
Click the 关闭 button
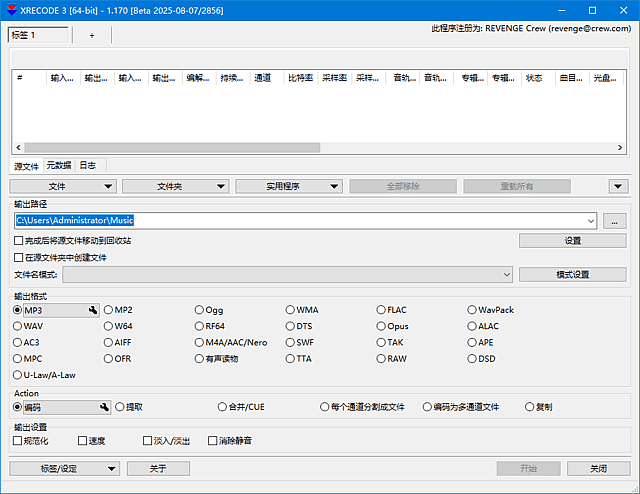coord(598,469)
